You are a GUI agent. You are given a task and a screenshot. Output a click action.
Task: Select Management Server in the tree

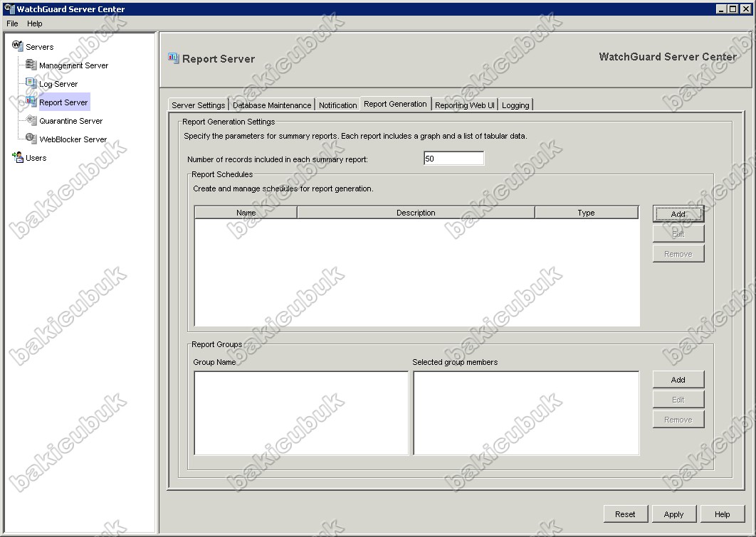[x=74, y=65]
